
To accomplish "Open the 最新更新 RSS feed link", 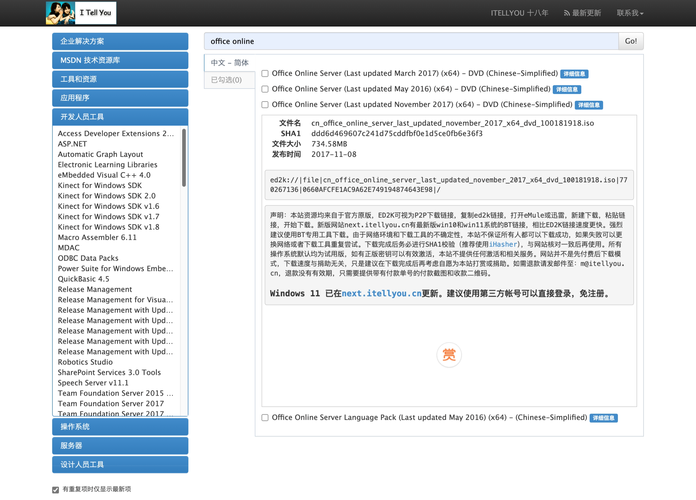I will pyautogui.click(x=582, y=13).
